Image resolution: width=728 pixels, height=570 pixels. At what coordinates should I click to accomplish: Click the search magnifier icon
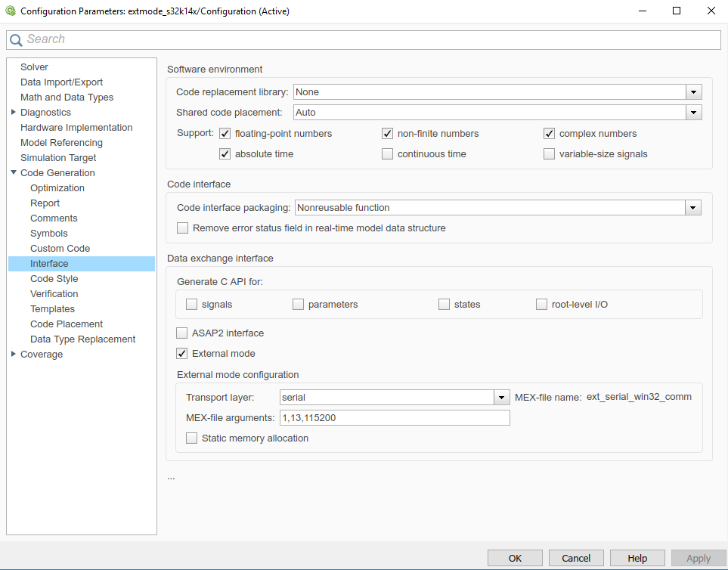(16, 40)
